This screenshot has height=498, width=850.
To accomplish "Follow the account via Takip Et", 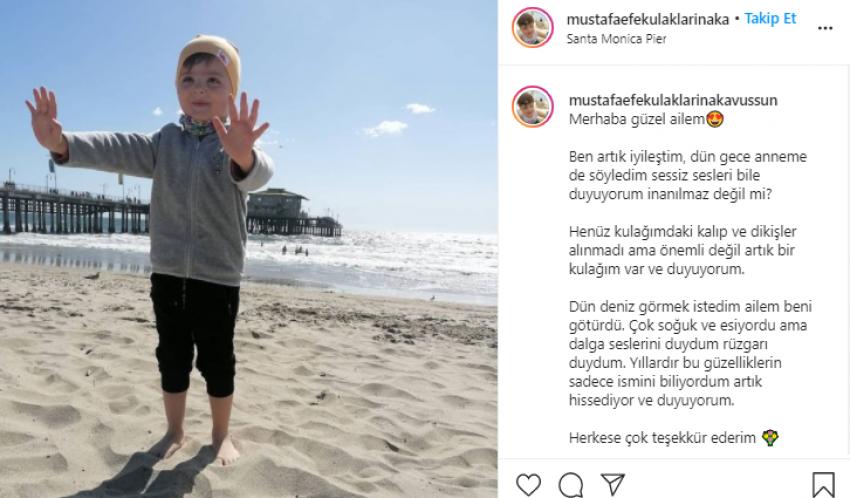I will (x=770, y=18).
